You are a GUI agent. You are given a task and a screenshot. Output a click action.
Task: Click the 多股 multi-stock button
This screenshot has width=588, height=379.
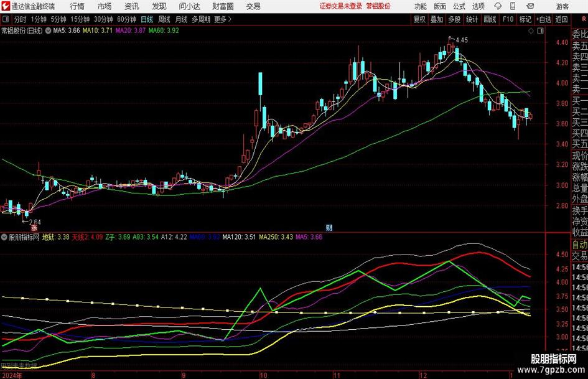point(454,19)
